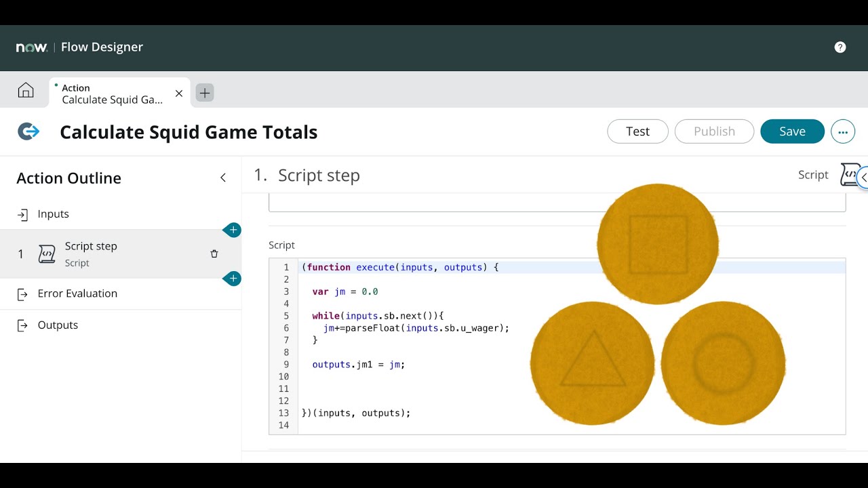Screen dimensions: 868x488
Task: Collapse the Action Outline panel
Action: tap(223, 178)
